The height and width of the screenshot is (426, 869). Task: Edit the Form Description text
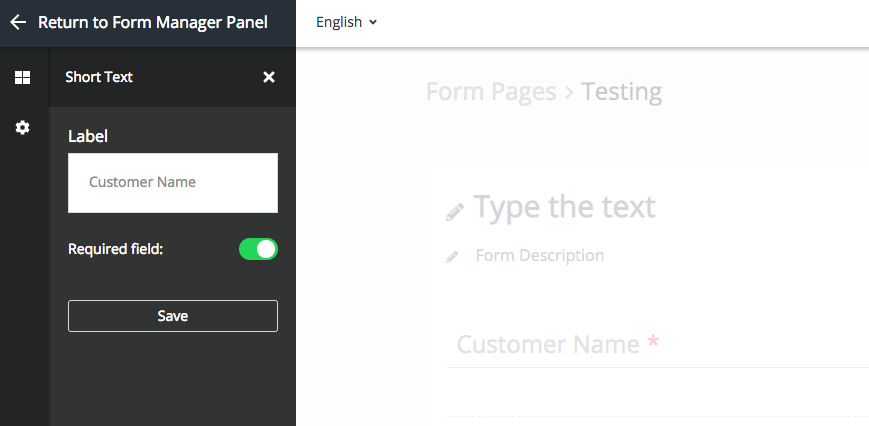tap(540, 255)
